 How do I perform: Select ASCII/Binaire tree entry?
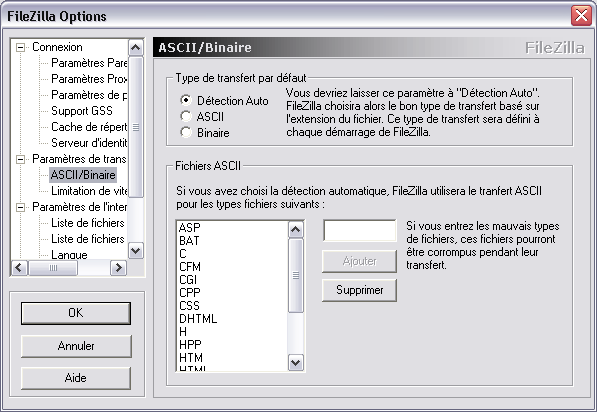point(83,175)
